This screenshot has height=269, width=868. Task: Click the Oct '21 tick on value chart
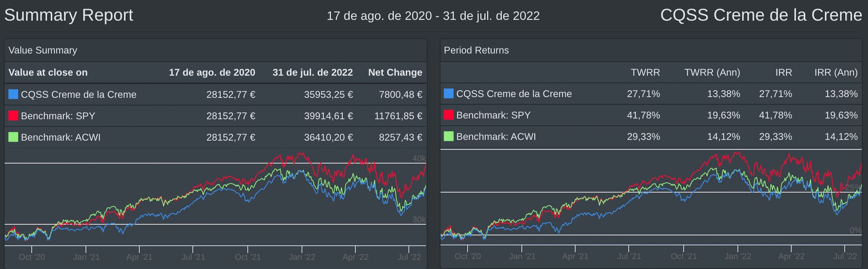pos(248,257)
